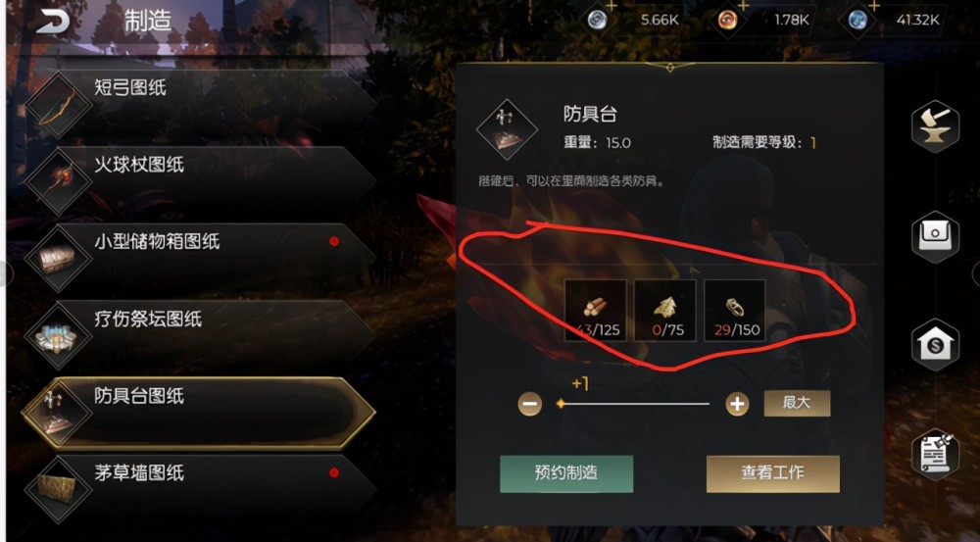Image resolution: width=980 pixels, height=542 pixels.
Task: Open the house shop hexagon icon
Action: pos(935,344)
